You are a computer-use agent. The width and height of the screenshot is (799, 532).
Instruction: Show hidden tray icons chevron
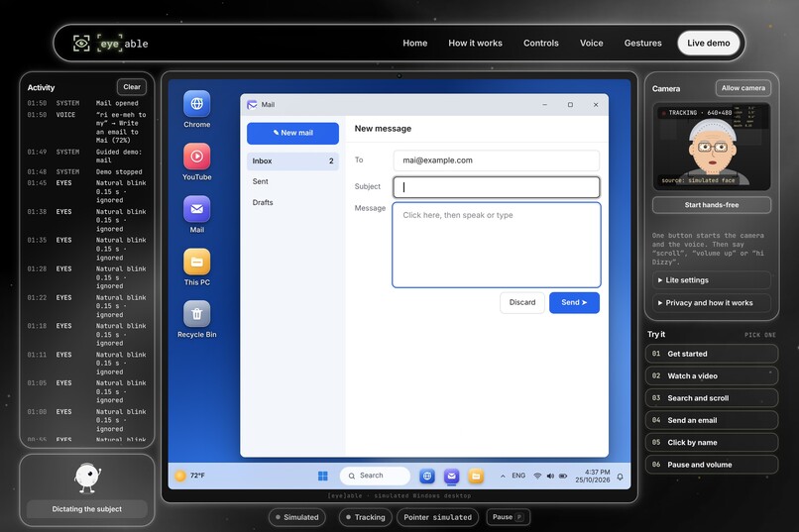pos(503,476)
